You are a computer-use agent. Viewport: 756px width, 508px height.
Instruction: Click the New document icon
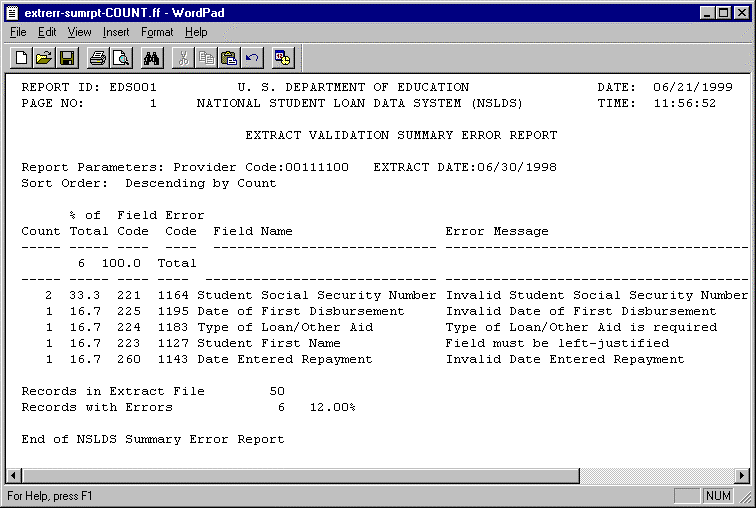[x=21, y=58]
